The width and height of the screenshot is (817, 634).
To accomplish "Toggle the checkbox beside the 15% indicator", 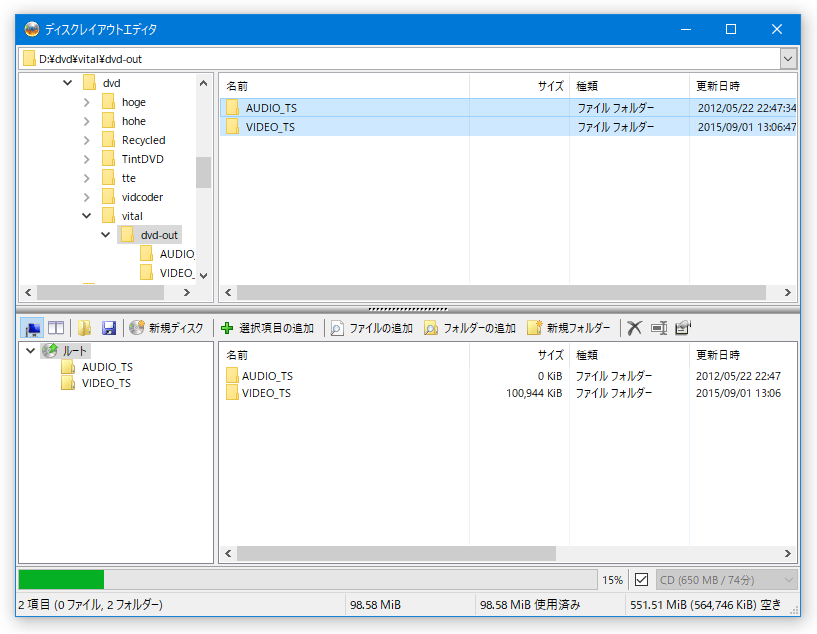I will coord(641,579).
